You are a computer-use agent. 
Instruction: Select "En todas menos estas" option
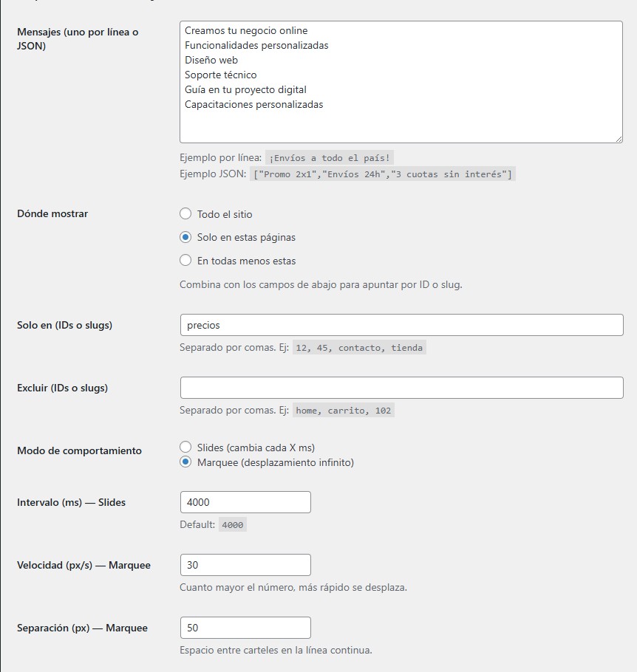click(x=187, y=259)
